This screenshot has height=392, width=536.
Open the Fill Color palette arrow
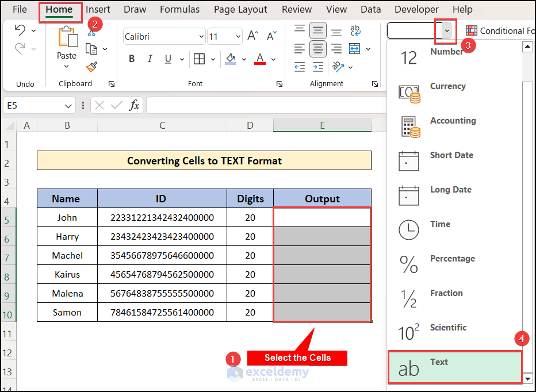(244, 59)
